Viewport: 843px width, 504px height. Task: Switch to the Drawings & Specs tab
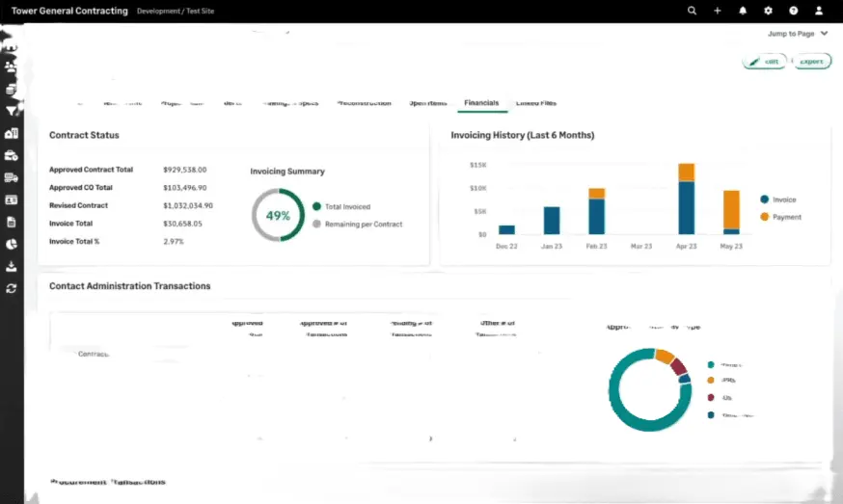(290, 103)
